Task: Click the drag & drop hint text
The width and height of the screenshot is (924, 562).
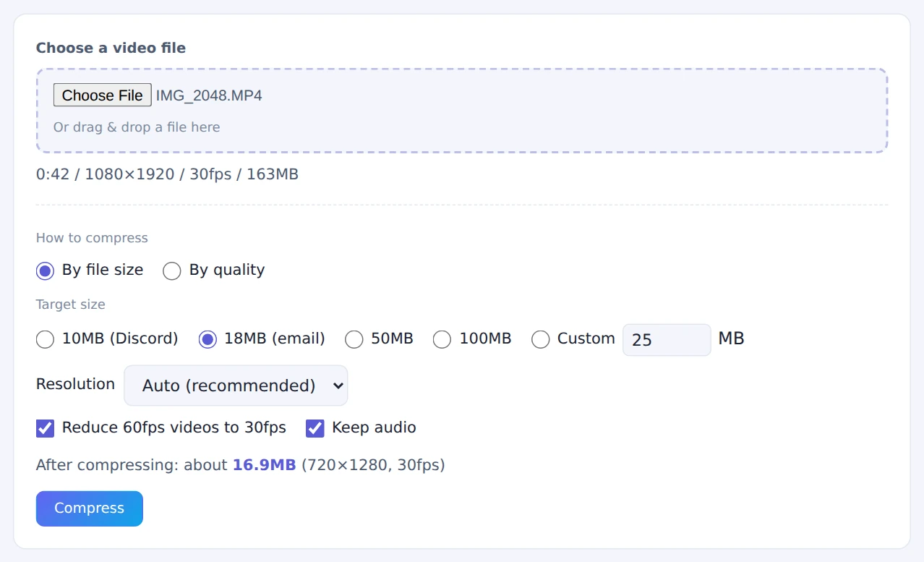Action: [x=137, y=127]
